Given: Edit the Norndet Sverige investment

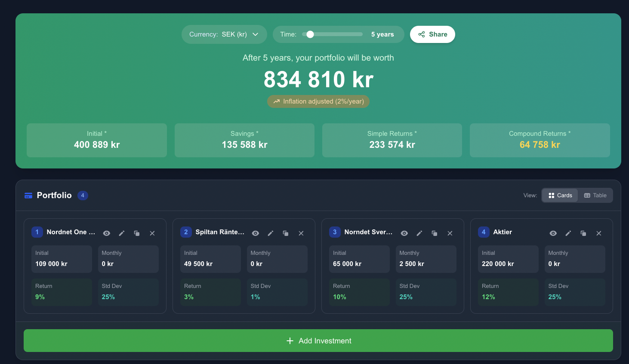Looking at the screenshot, I should [419, 233].
